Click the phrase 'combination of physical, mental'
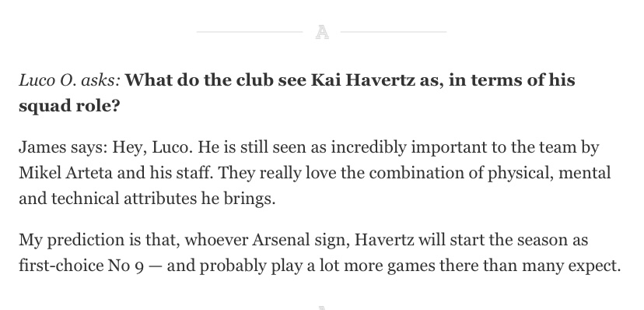The image size is (644, 310). 490,173
